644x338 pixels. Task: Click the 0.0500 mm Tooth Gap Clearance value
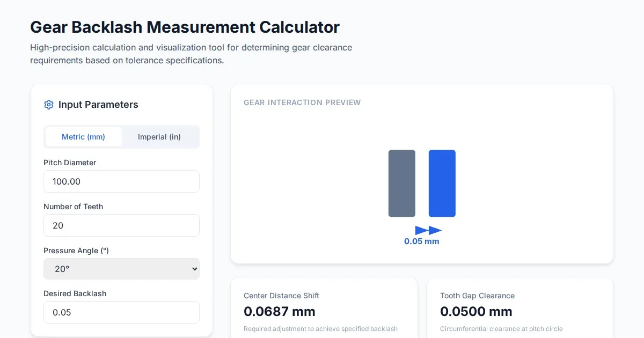point(476,312)
